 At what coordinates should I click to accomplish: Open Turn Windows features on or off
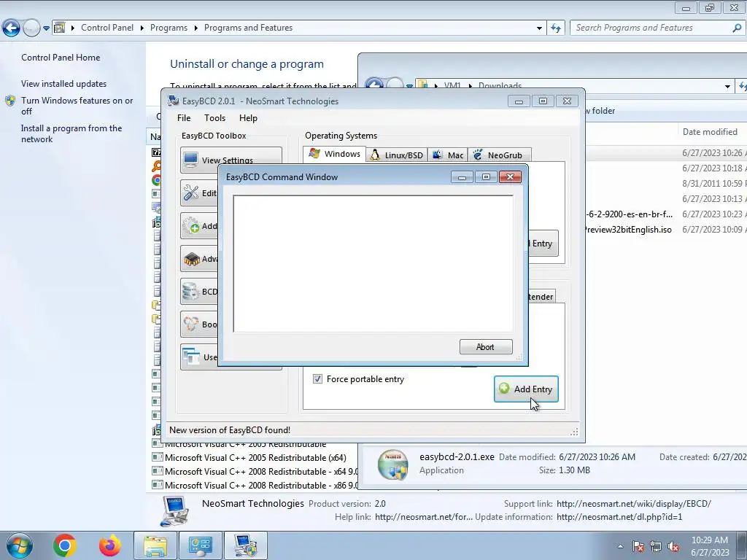coord(77,106)
